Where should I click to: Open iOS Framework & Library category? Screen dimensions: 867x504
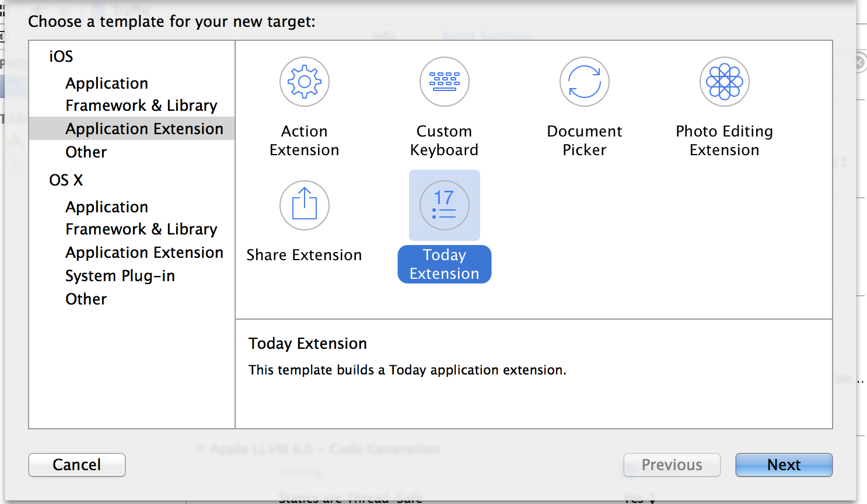tap(141, 106)
